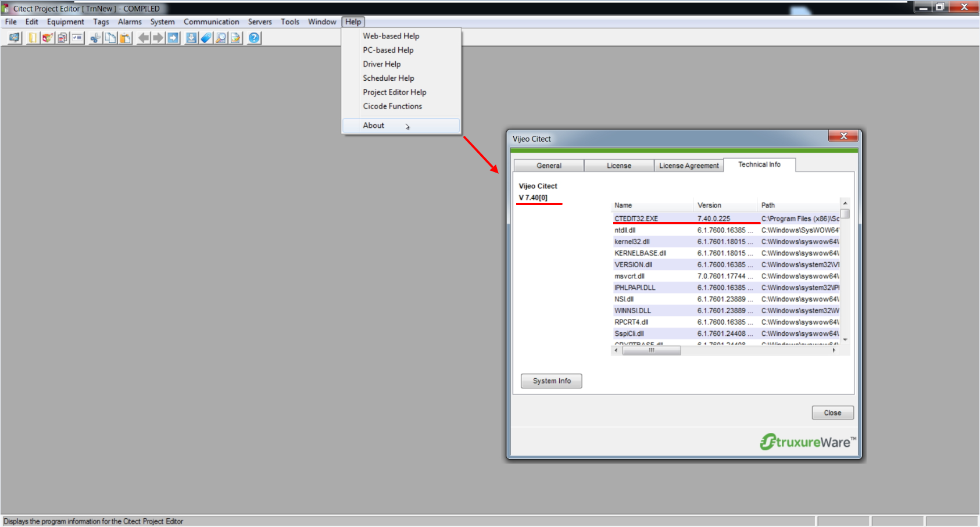Viewport: 980px width, 527px height.
Task: Go to previous record with left arrow
Action: tap(143, 38)
